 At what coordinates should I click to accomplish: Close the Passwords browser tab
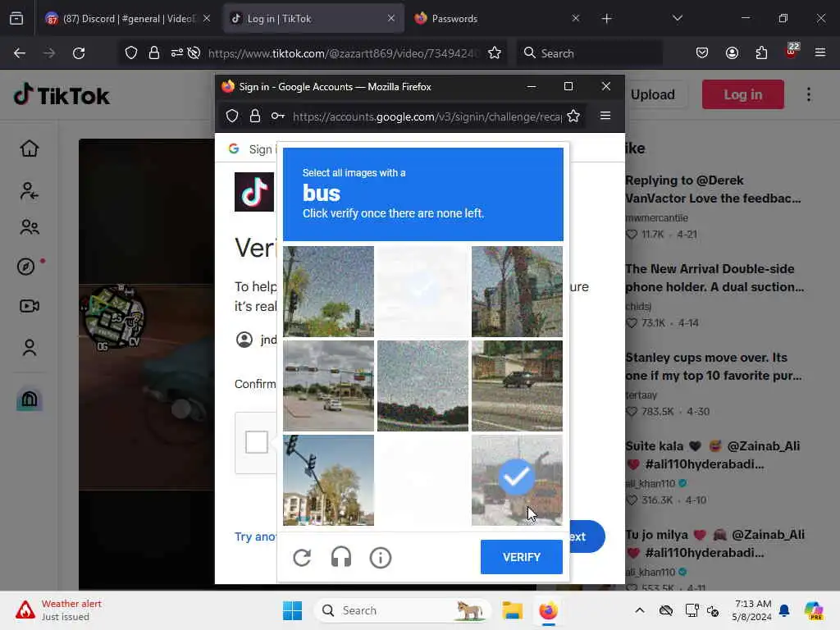(x=575, y=18)
